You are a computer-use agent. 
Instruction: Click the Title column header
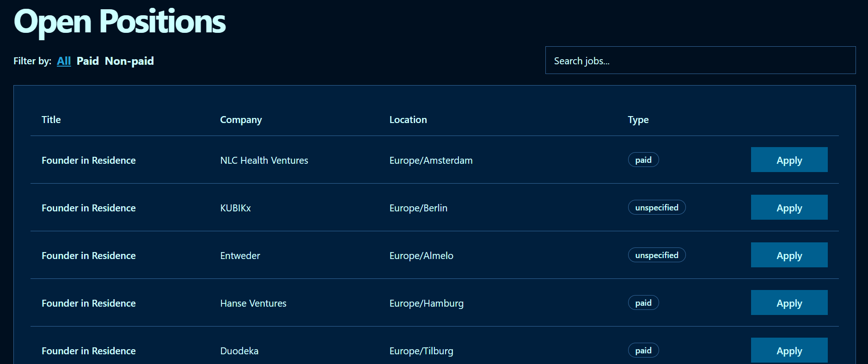click(51, 120)
